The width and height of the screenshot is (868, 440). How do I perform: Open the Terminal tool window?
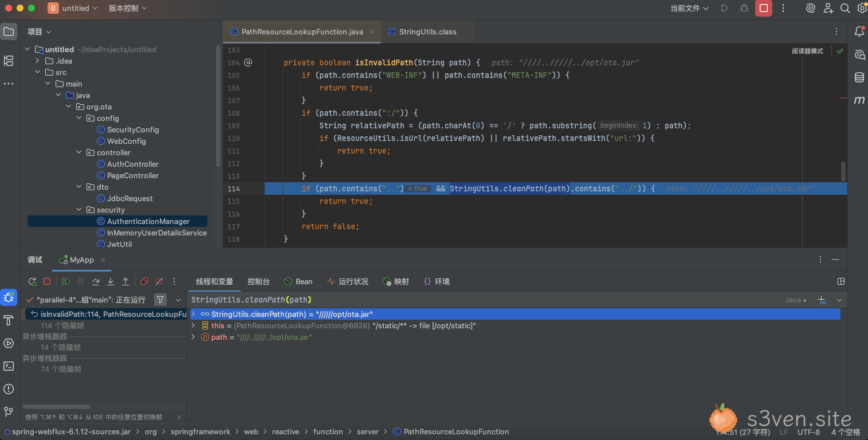[9, 366]
